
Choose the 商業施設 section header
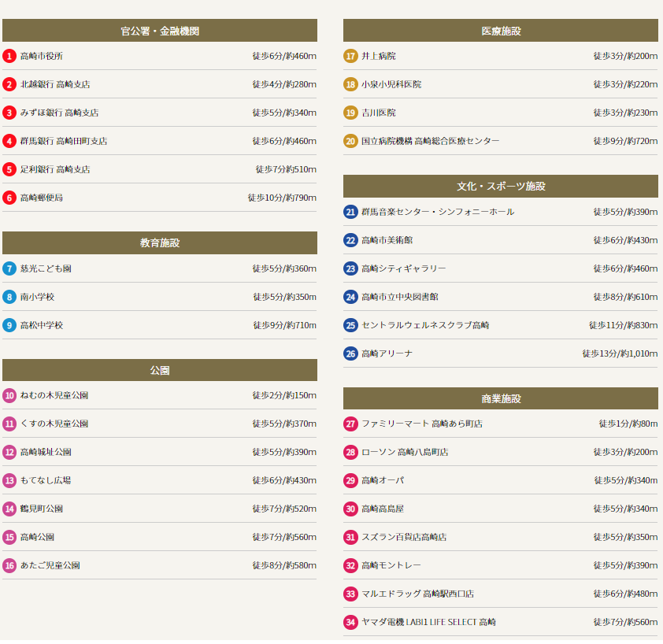[x=501, y=398]
